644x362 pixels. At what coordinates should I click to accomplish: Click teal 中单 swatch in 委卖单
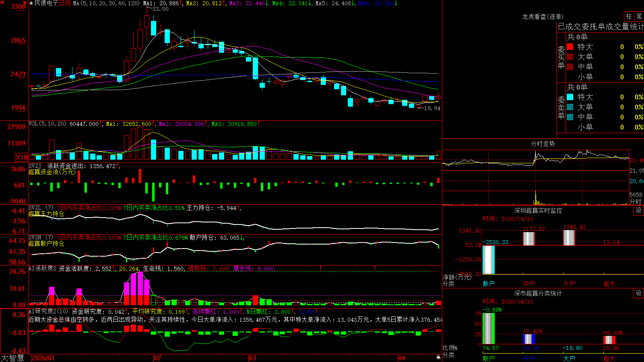tap(570, 117)
